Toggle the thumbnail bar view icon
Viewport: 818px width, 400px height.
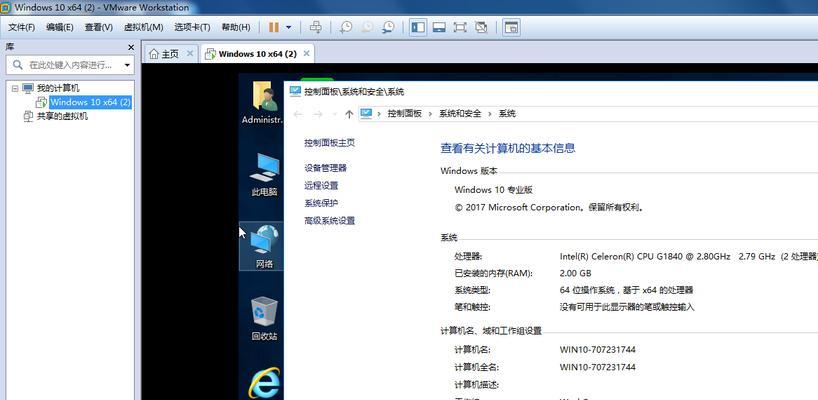click(439, 27)
